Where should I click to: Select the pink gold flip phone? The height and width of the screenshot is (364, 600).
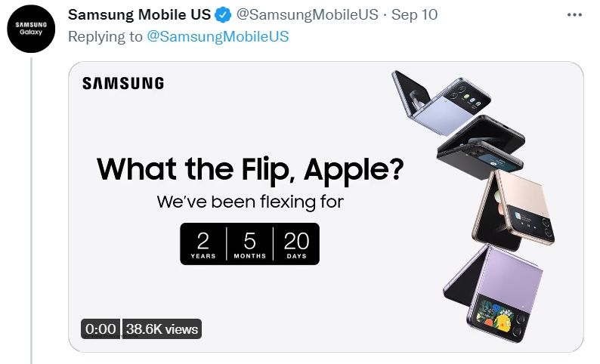pyautogui.click(x=518, y=209)
